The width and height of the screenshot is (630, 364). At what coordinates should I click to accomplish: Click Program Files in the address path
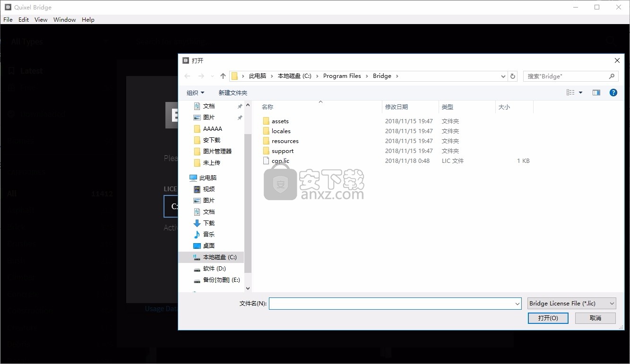pyautogui.click(x=342, y=76)
